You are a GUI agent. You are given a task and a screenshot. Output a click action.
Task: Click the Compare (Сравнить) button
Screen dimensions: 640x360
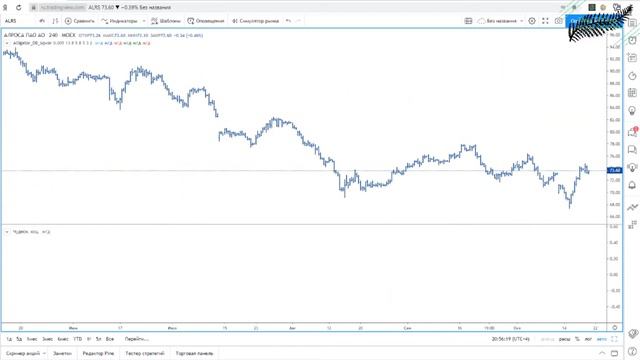pos(80,21)
